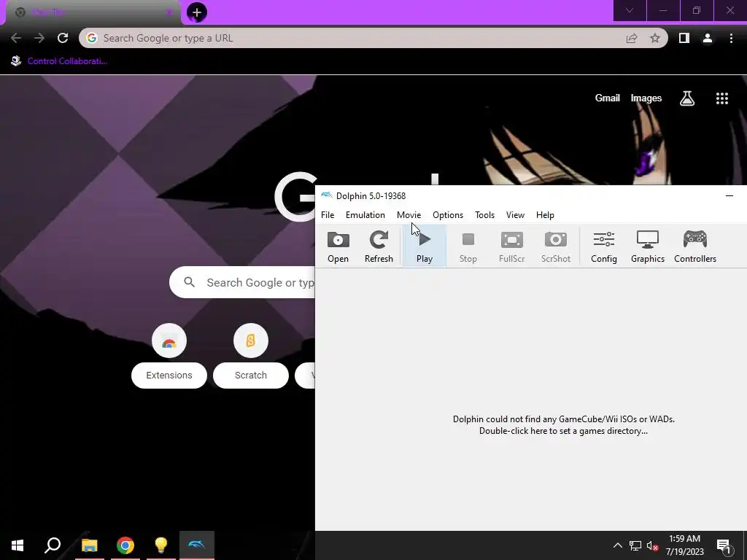The width and height of the screenshot is (747, 560).
Task: Open the Gmail link
Action: click(x=608, y=98)
